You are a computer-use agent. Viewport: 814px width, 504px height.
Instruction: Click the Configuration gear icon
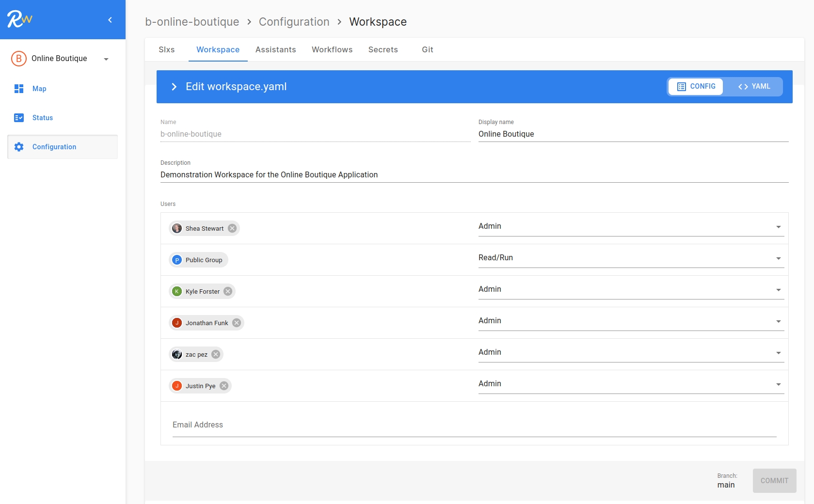[18, 147]
